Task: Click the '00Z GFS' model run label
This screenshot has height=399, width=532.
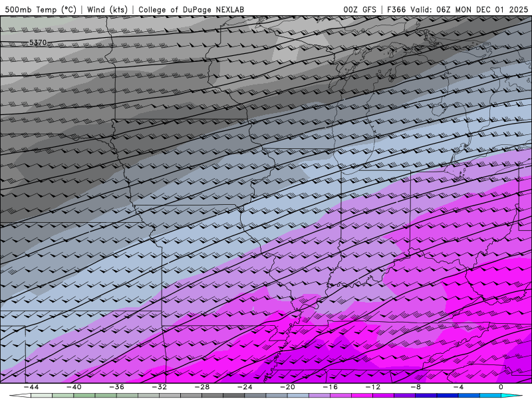Action: (x=360, y=9)
